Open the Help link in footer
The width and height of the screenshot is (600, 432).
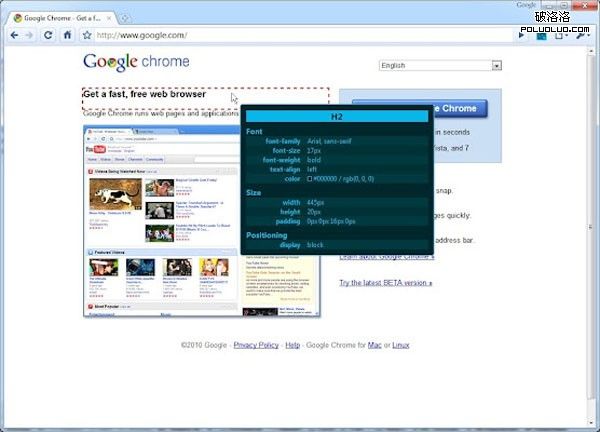293,345
